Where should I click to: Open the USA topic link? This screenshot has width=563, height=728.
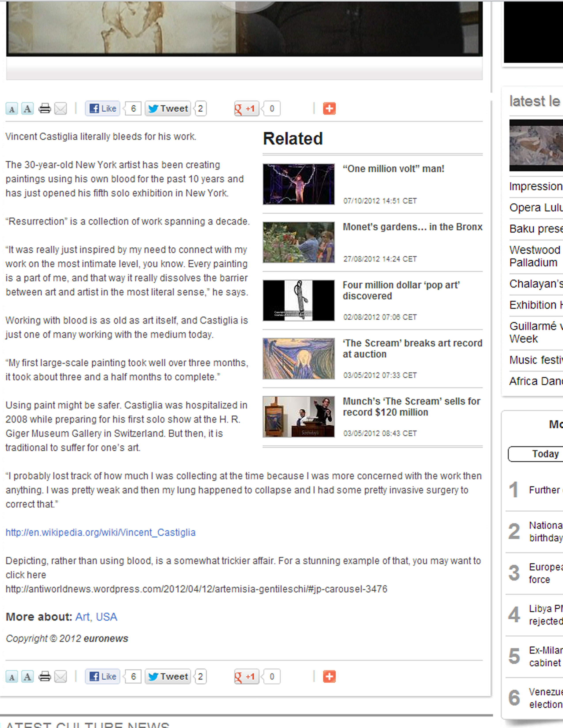tap(106, 617)
